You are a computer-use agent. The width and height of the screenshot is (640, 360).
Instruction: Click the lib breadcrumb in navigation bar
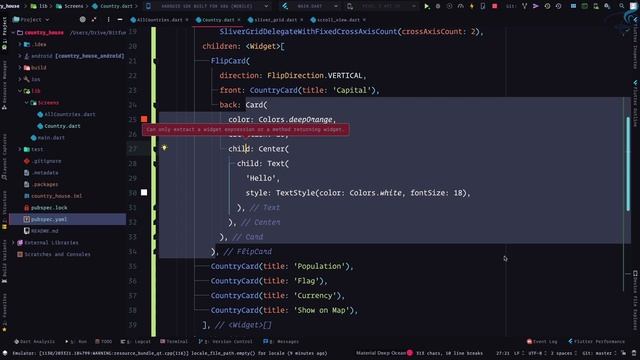[x=39, y=6]
